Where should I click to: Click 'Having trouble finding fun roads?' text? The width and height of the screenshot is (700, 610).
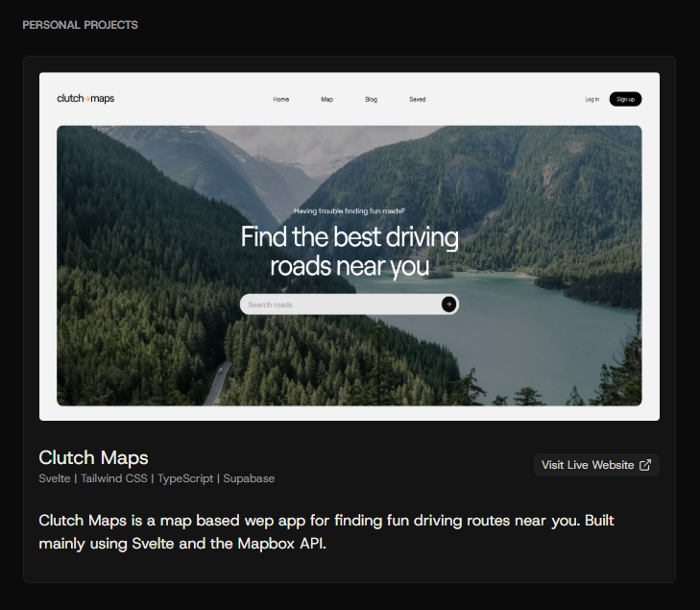click(x=350, y=210)
